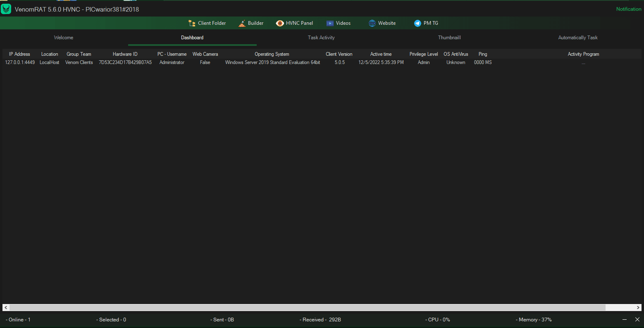The width and height of the screenshot is (644, 328).
Task: Open the PM TG Telegram item
Action: click(426, 23)
